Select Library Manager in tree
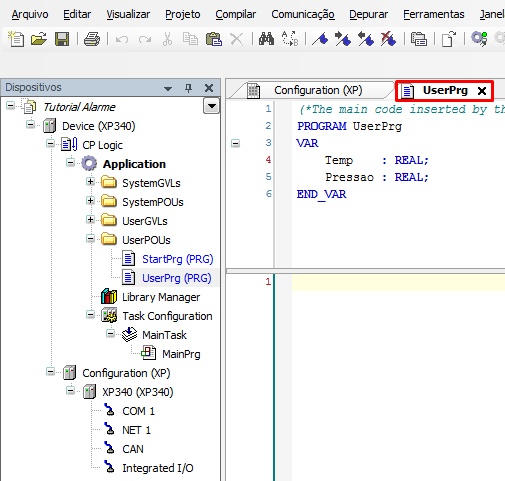 [161, 297]
